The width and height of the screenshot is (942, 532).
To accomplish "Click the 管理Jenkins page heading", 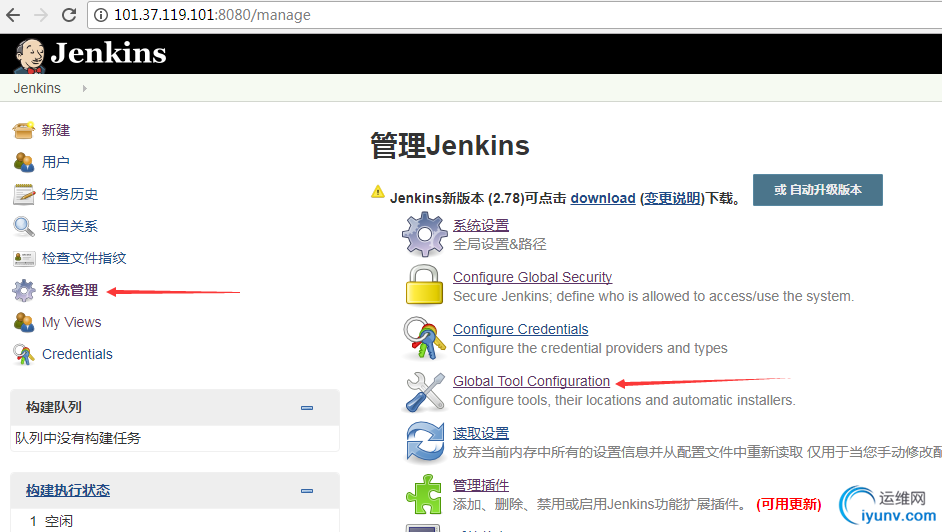I will (x=450, y=146).
